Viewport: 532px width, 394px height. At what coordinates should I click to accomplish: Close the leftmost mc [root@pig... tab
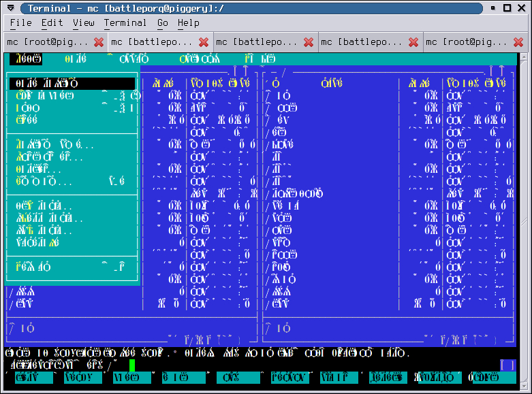click(99, 42)
